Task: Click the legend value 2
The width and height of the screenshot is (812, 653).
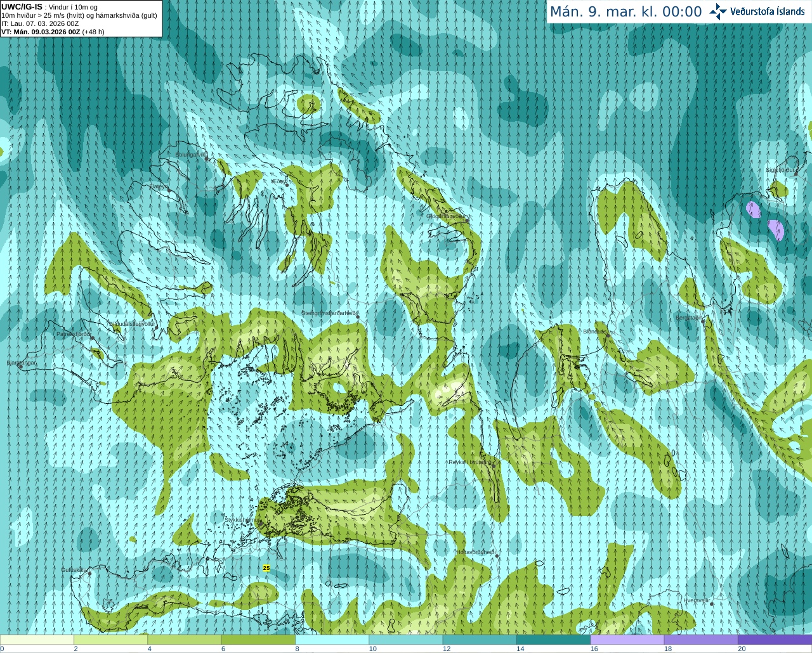Action: tap(75, 649)
